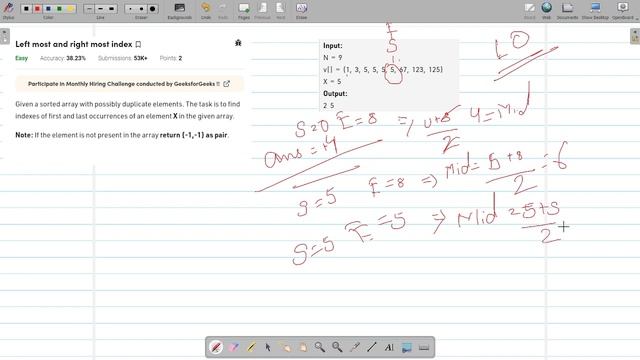640x360 pixels.
Task: Go to the Next page
Action: 281,11
